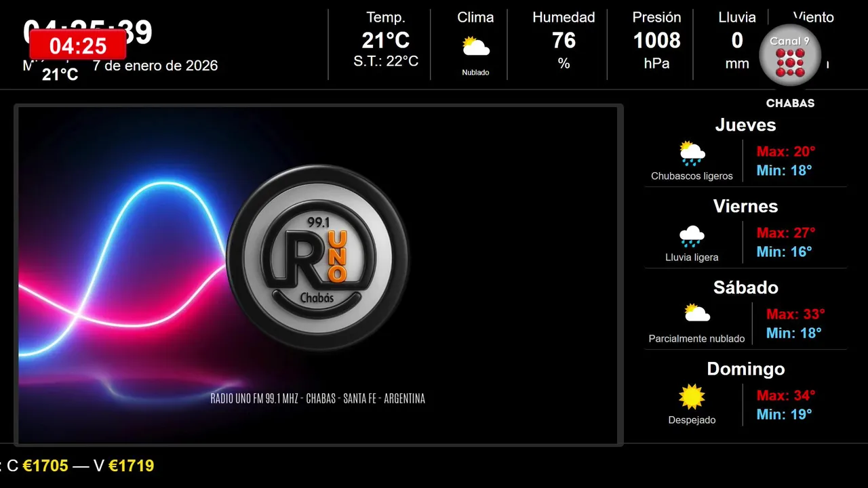The height and width of the screenshot is (488, 868).
Task: Click the Domingo day heading
Action: click(x=745, y=369)
